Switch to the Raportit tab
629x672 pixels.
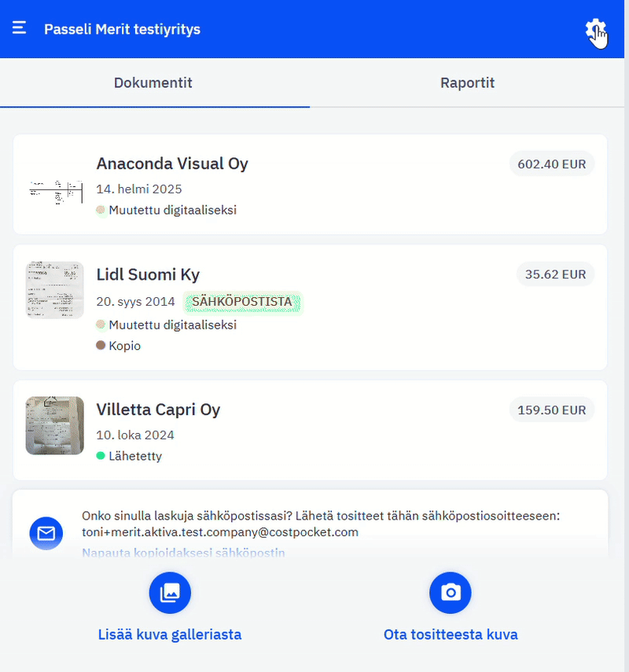pos(467,83)
